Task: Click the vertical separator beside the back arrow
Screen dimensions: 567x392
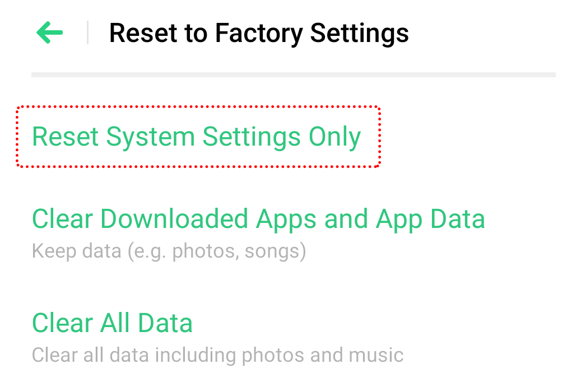Action: pyautogui.click(x=87, y=33)
